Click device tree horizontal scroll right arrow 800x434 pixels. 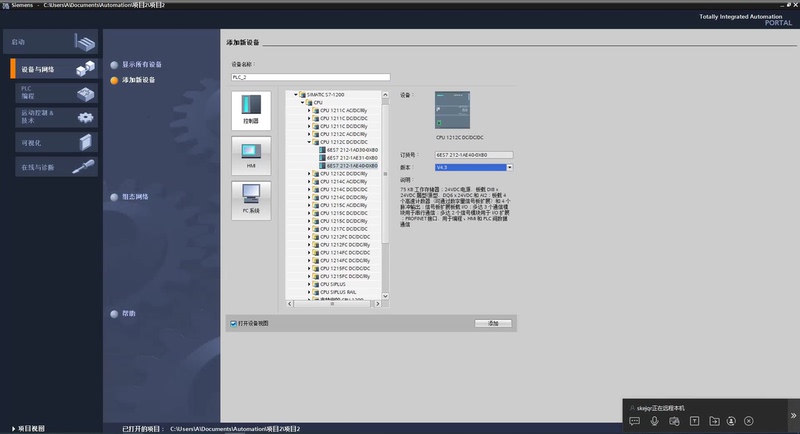pos(378,303)
